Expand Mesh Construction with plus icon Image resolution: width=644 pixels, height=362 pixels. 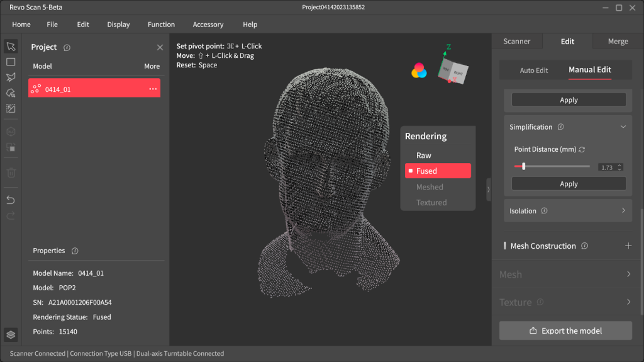[628, 246]
